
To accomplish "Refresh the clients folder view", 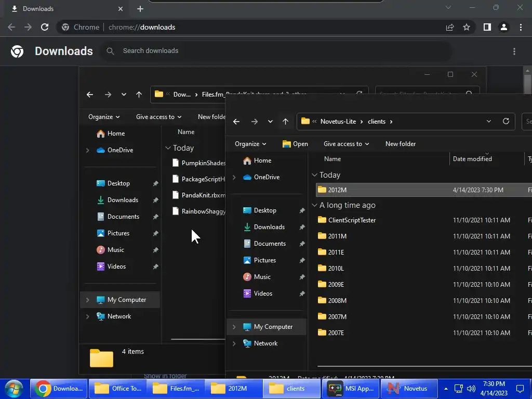I will tap(506, 121).
